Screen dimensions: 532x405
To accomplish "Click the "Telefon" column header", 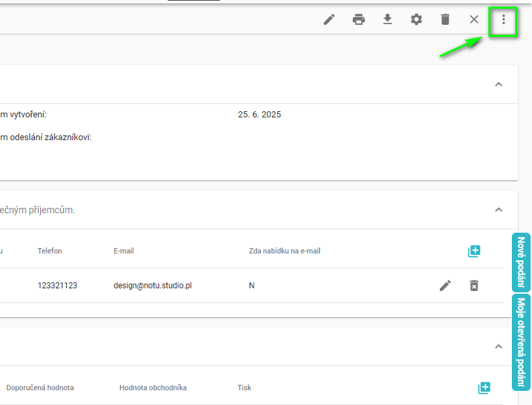I will tap(50, 251).
